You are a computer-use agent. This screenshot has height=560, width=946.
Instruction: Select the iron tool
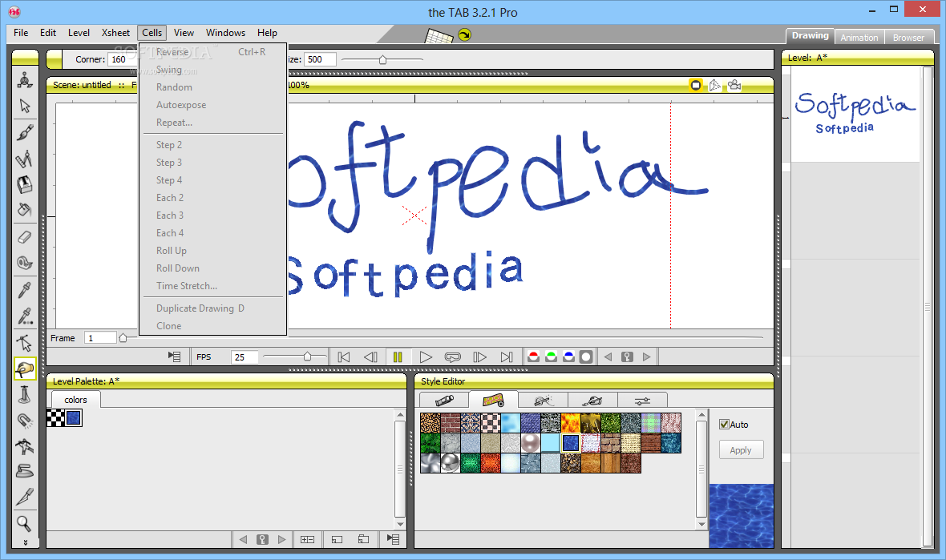(25, 471)
